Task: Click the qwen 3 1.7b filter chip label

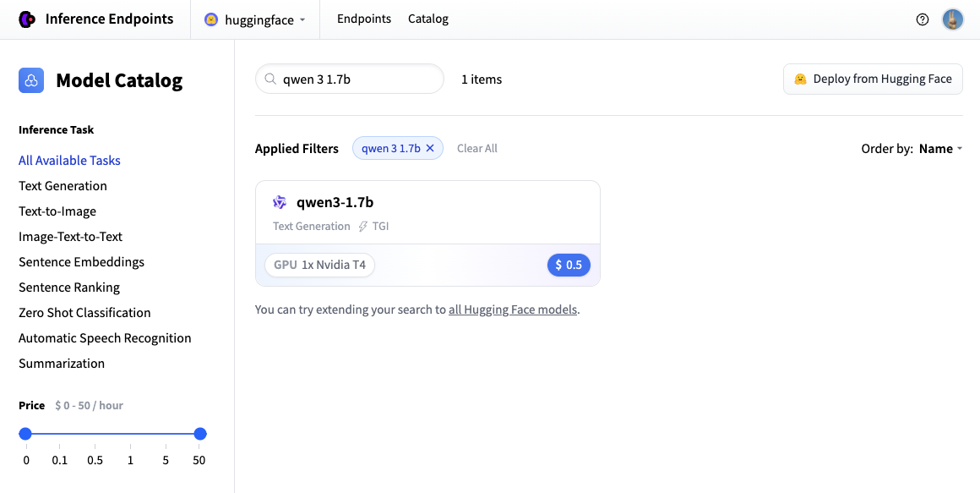Action: click(x=390, y=148)
